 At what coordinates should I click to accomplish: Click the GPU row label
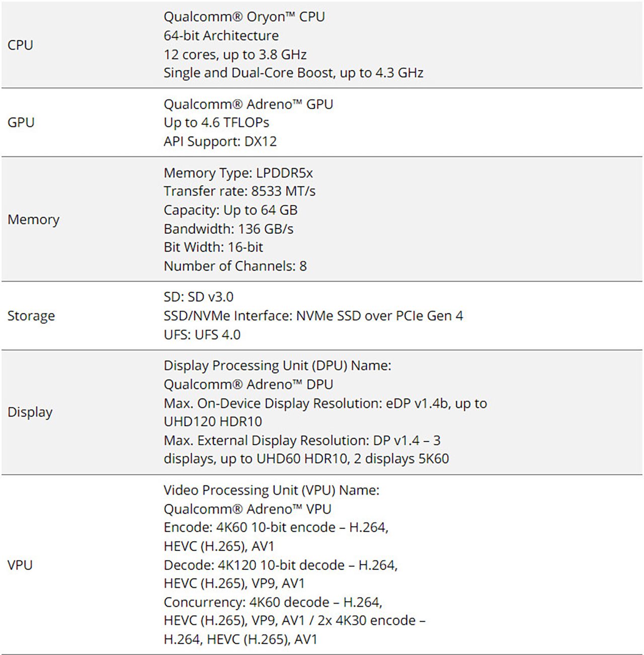coord(21,122)
